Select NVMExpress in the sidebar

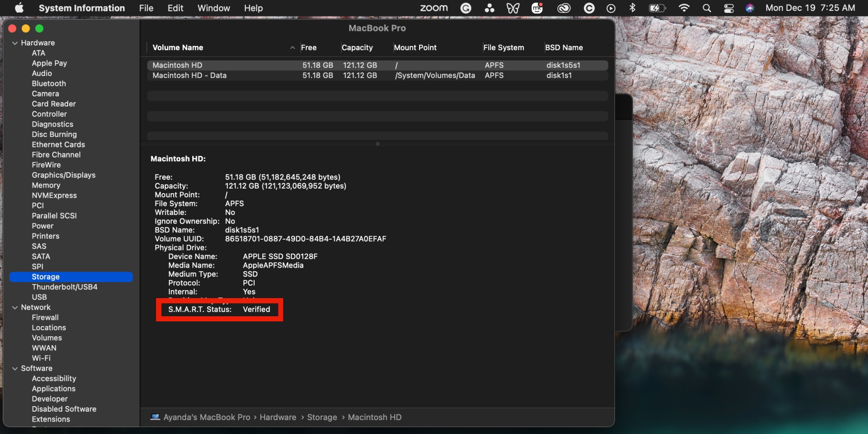pos(54,195)
